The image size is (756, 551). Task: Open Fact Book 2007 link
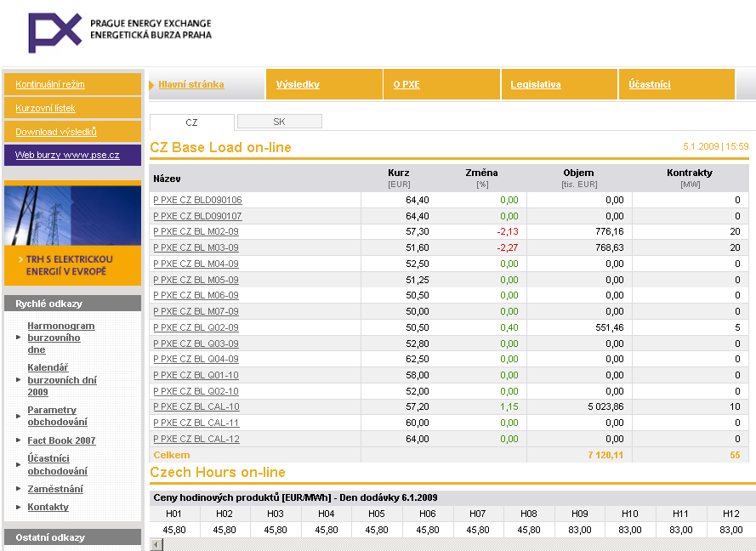coord(61,440)
